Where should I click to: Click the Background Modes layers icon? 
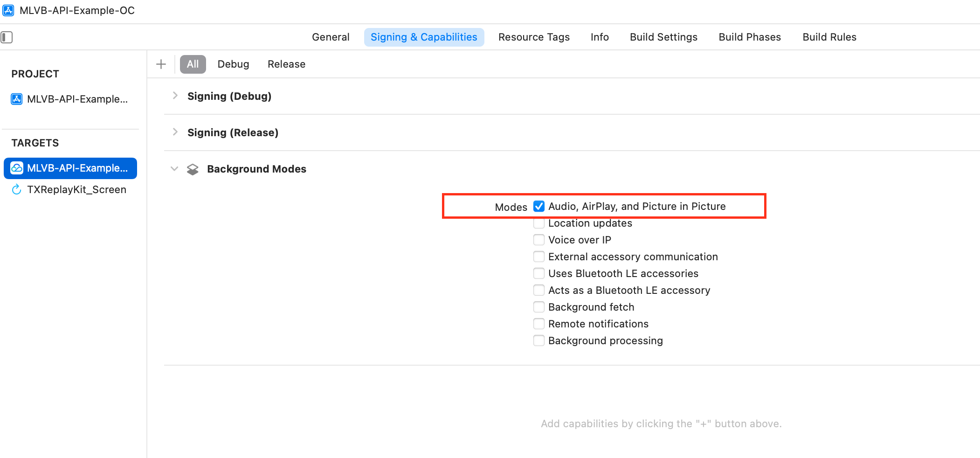coord(193,169)
